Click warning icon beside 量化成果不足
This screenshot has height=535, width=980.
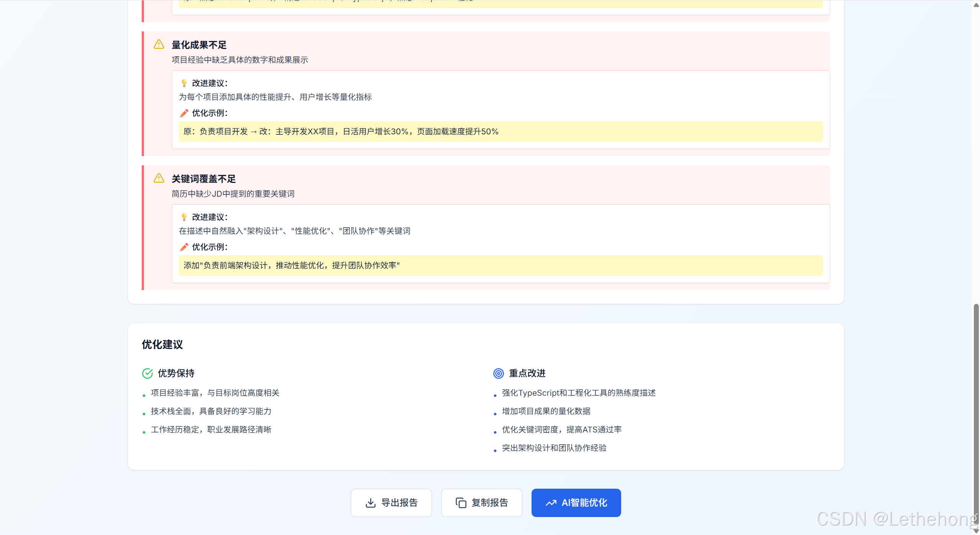tap(159, 44)
